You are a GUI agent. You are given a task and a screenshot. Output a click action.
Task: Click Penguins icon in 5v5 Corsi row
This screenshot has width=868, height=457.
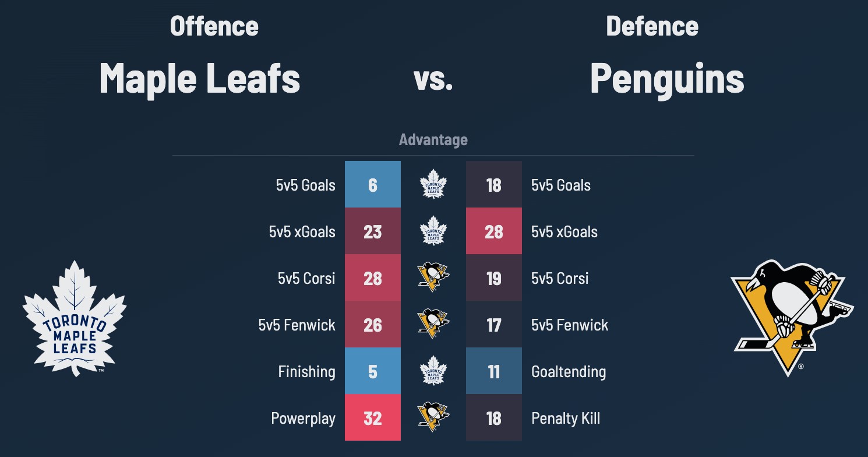tap(433, 277)
